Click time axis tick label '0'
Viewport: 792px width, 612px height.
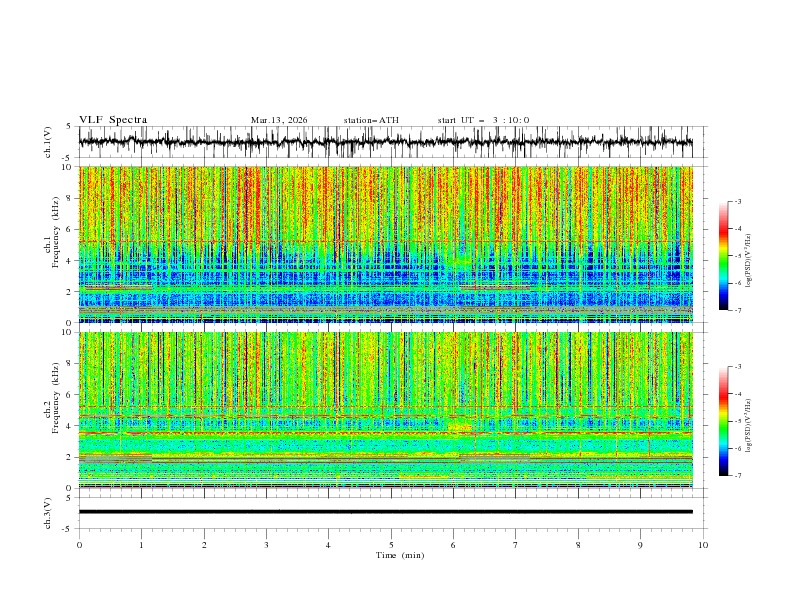(x=79, y=545)
